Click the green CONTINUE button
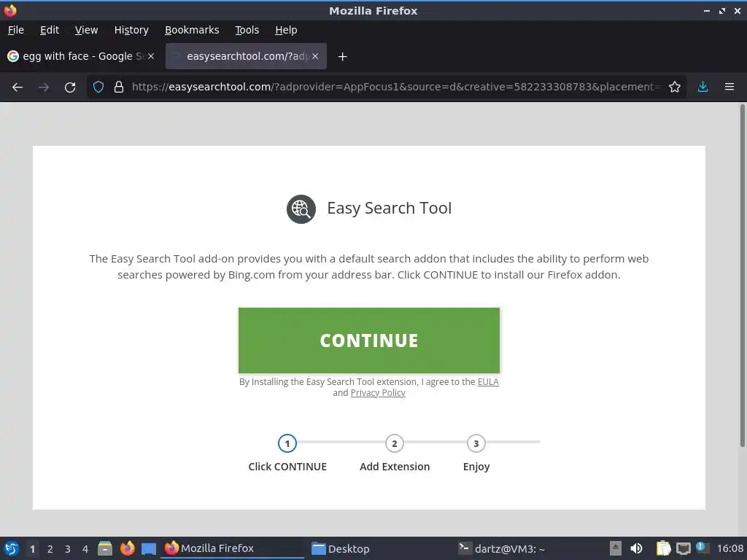Image resolution: width=747 pixels, height=560 pixels. (x=368, y=341)
